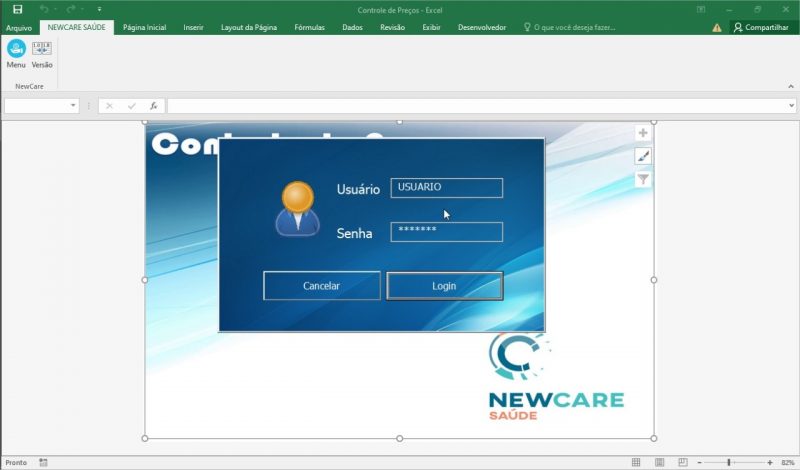The image size is (800, 470).
Task: Click the Senha password field
Action: click(x=446, y=231)
